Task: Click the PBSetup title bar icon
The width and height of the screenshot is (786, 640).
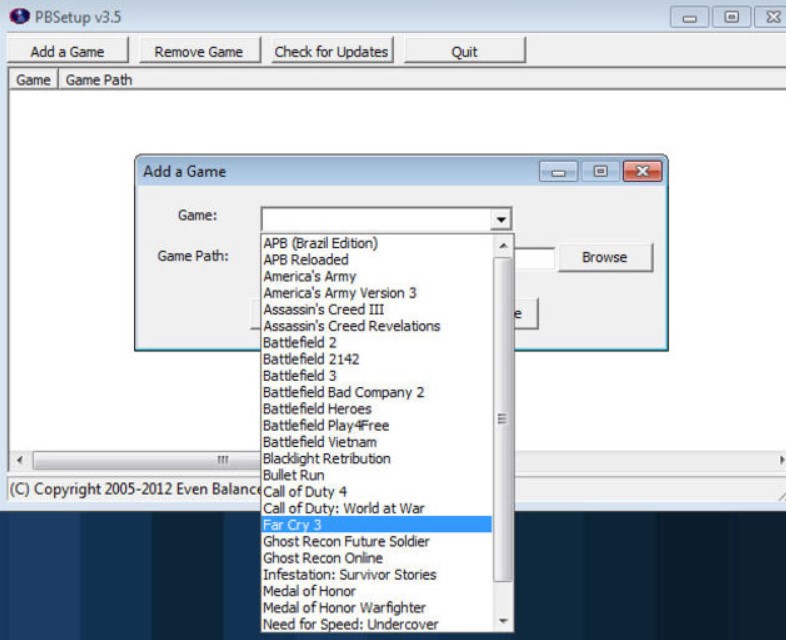Action: pos(20,16)
